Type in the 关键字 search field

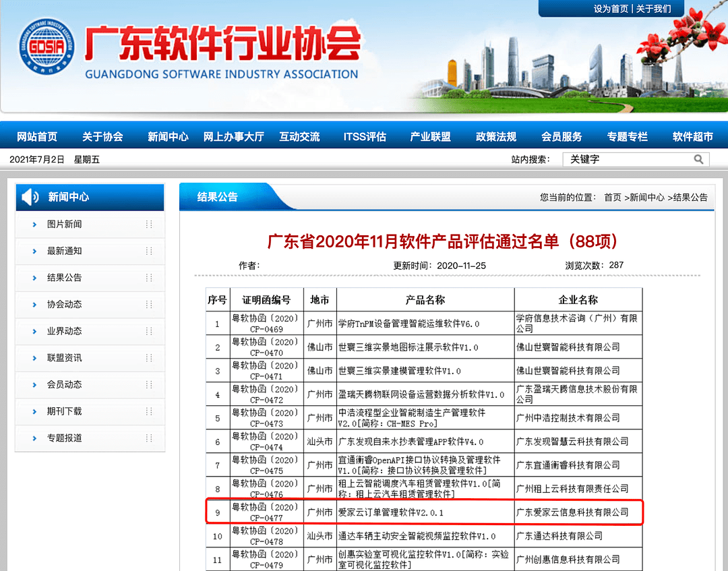[627, 159]
